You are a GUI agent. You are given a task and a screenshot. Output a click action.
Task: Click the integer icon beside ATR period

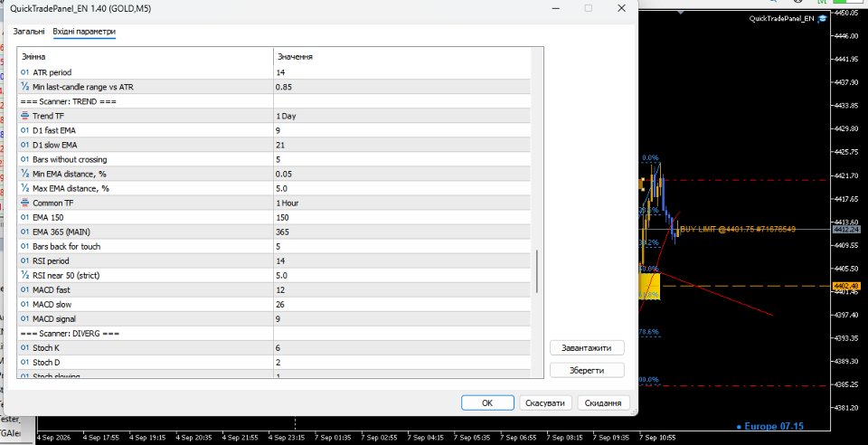(25, 72)
